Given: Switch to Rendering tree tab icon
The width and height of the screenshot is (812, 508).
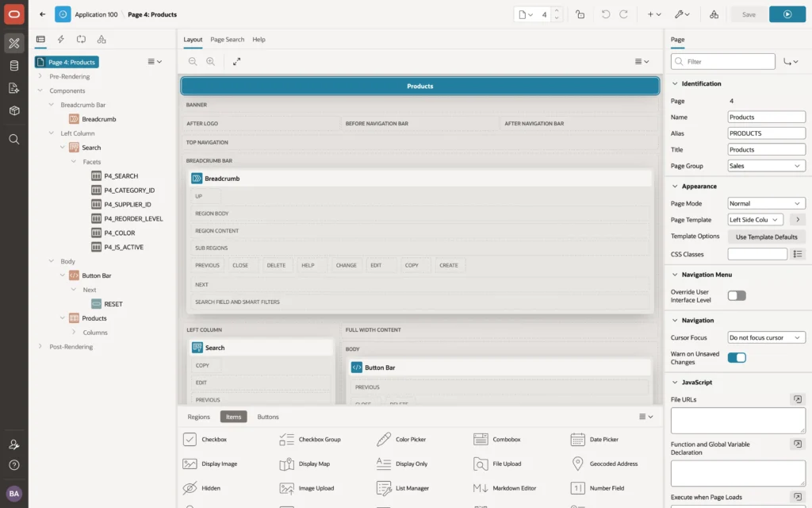Looking at the screenshot, I should pos(40,39).
